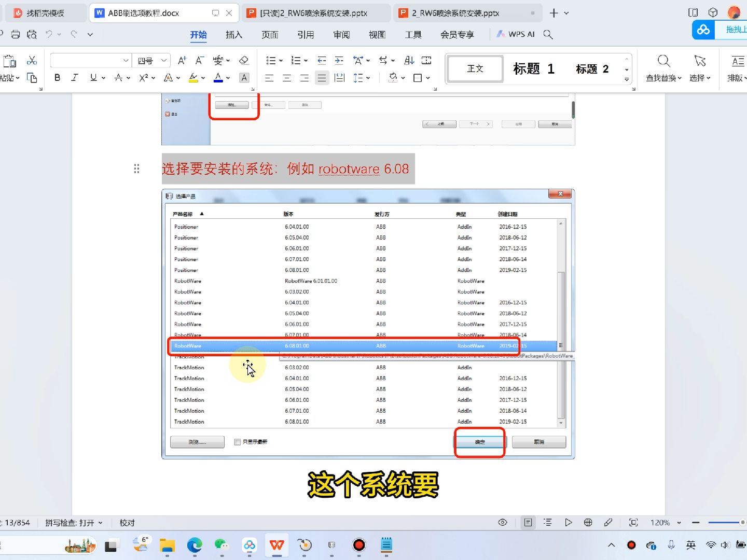
Task: Click 校对 in the status bar
Action: (127, 523)
